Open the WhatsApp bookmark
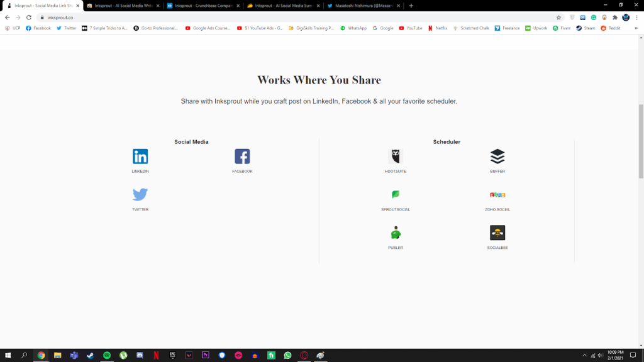The width and height of the screenshot is (644, 362). point(353,28)
